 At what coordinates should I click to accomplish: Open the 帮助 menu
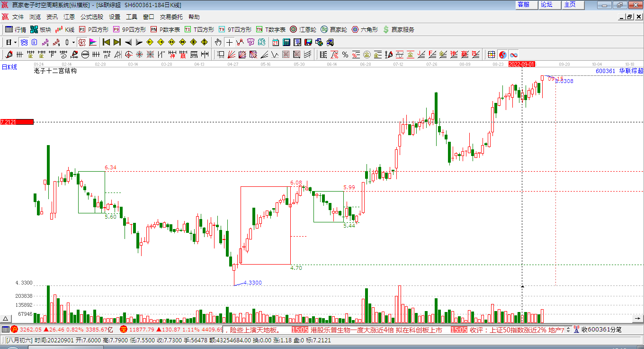(x=194, y=17)
